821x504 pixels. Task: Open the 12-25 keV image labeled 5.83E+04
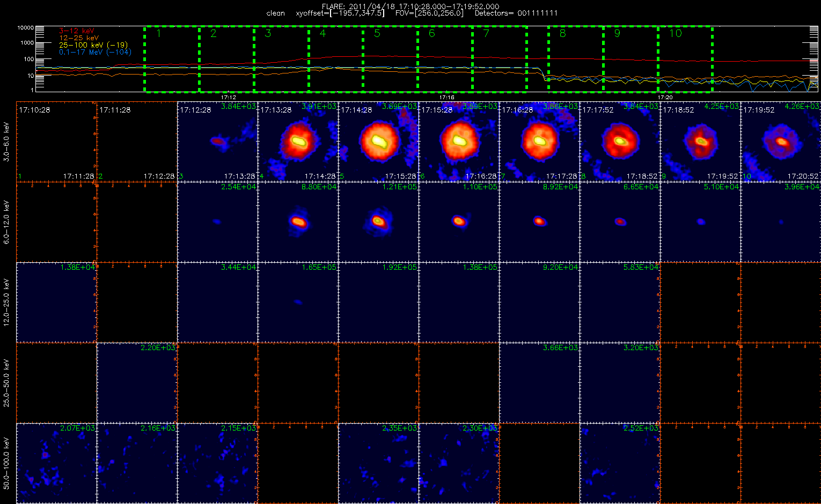(620, 302)
